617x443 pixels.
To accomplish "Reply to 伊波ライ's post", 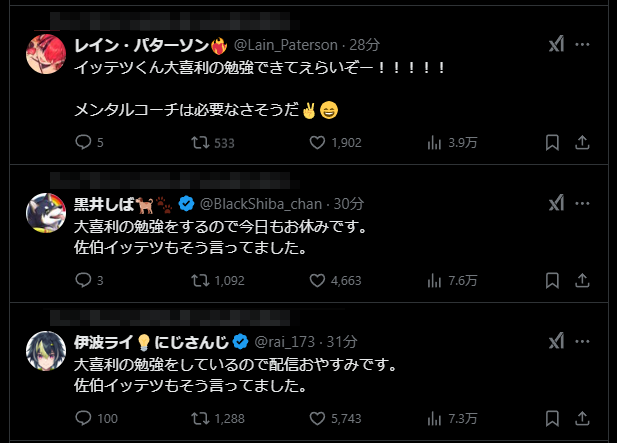I will pyautogui.click(x=84, y=418).
